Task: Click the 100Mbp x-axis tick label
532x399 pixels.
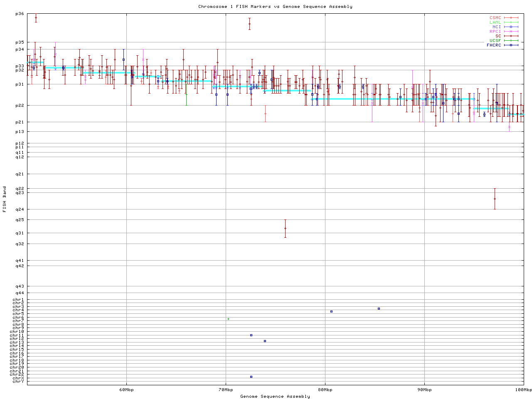Action: click(x=523, y=390)
